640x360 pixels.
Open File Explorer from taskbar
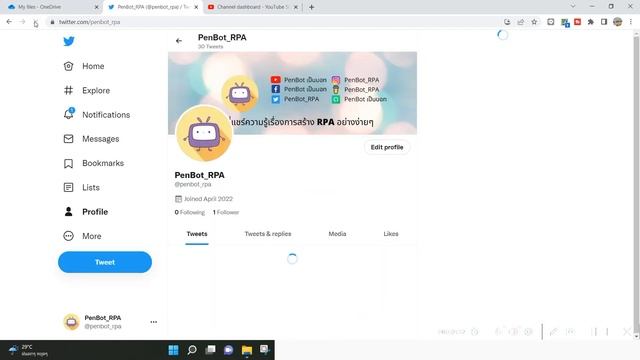247,350
